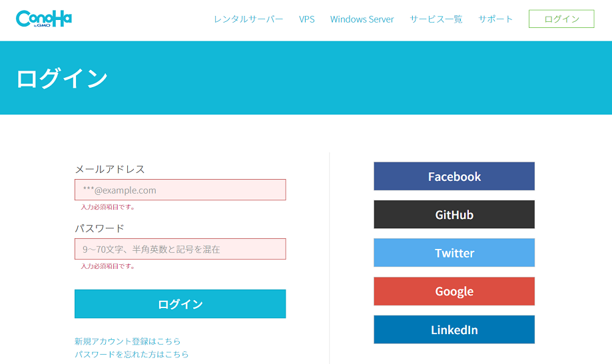Screen dimensions: 612x364
Task: Open the パスワードを忘れた方はこちら link
Action: 132,354
